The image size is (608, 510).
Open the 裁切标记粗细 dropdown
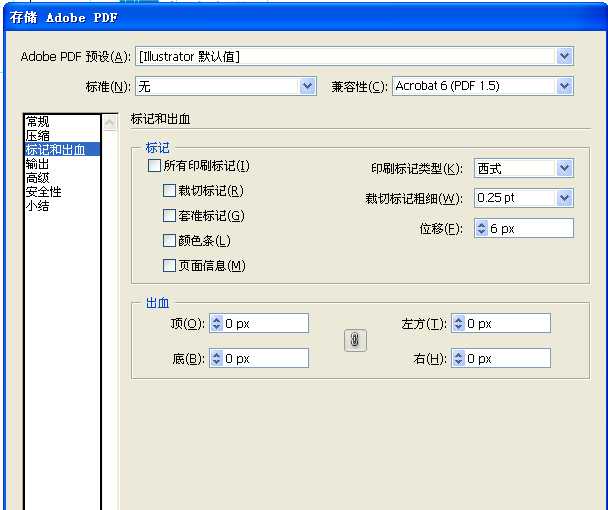523,198
